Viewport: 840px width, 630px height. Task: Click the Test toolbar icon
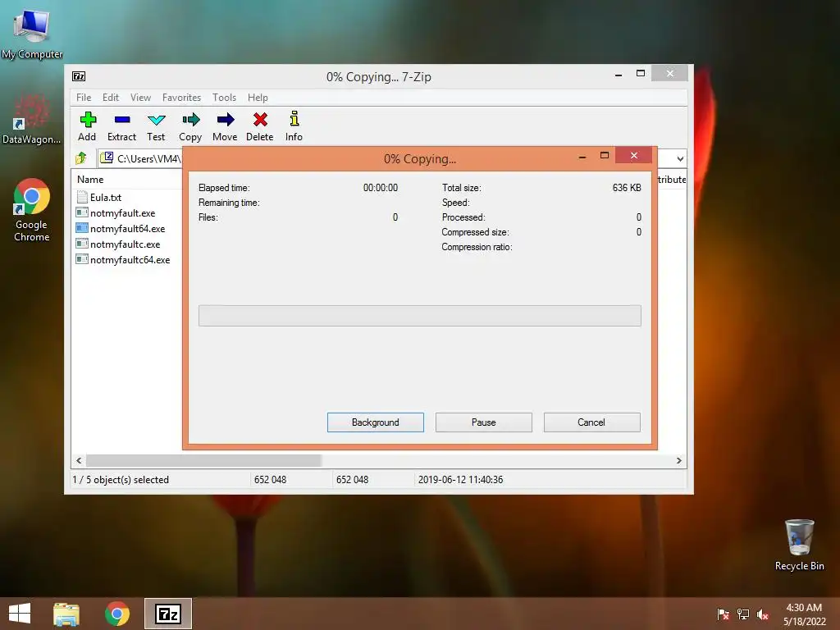pyautogui.click(x=156, y=120)
